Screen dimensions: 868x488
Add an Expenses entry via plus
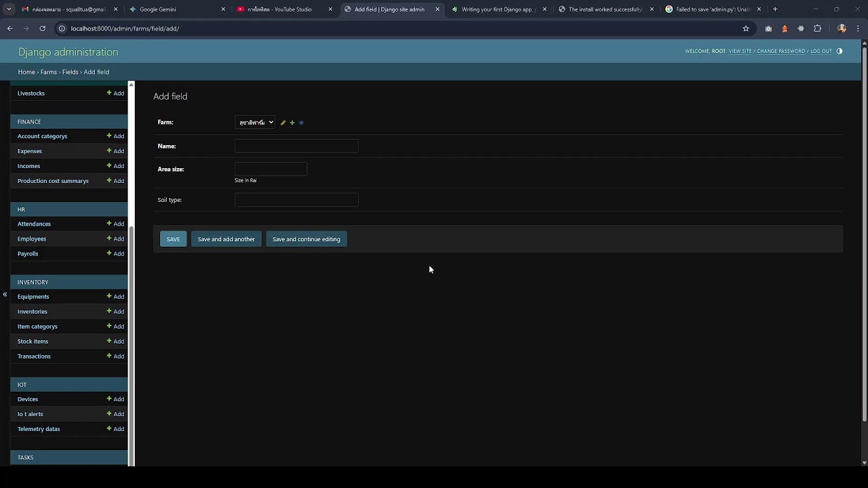115,151
